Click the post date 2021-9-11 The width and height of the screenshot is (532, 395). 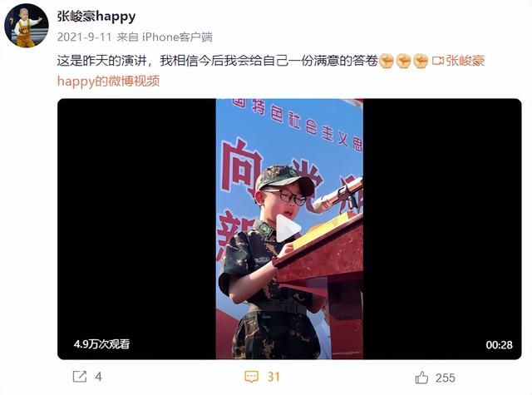click(x=85, y=37)
